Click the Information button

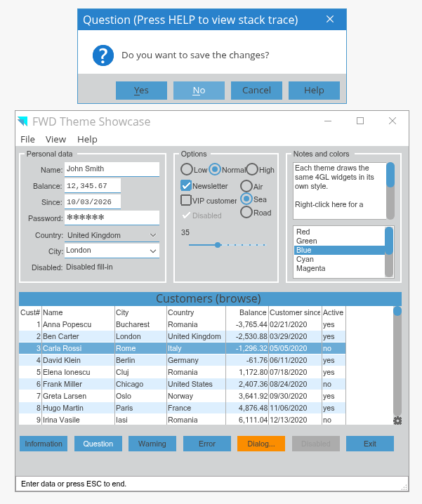click(x=44, y=444)
